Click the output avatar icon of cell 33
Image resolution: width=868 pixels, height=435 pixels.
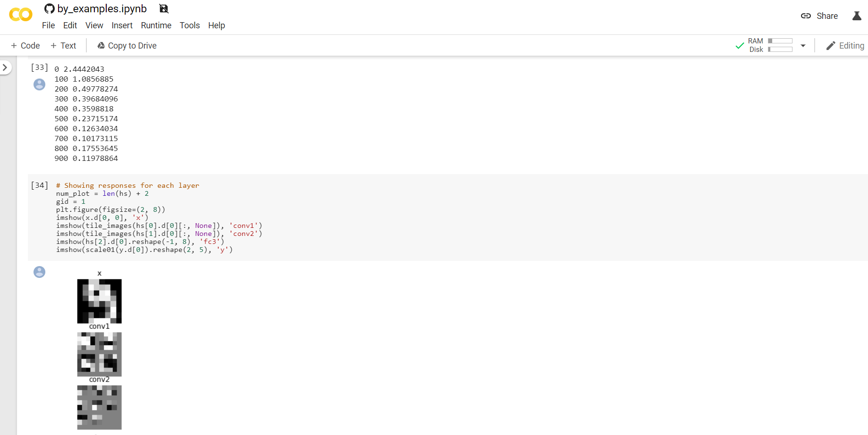40,84
